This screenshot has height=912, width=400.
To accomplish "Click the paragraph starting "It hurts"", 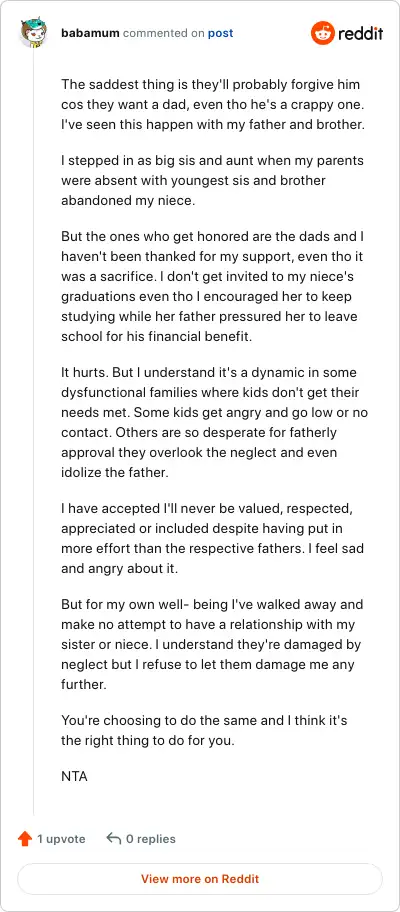I will pyautogui.click(x=215, y=422).
